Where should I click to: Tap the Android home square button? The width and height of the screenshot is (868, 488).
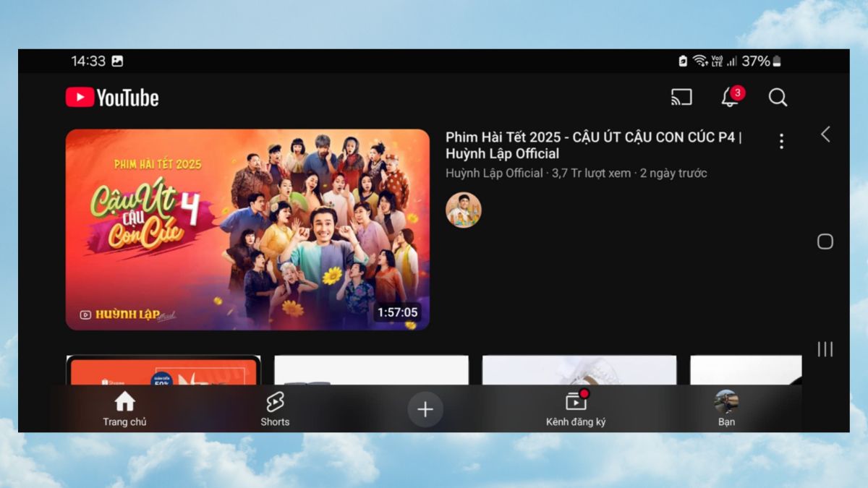pyautogui.click(x=825, y=241)
